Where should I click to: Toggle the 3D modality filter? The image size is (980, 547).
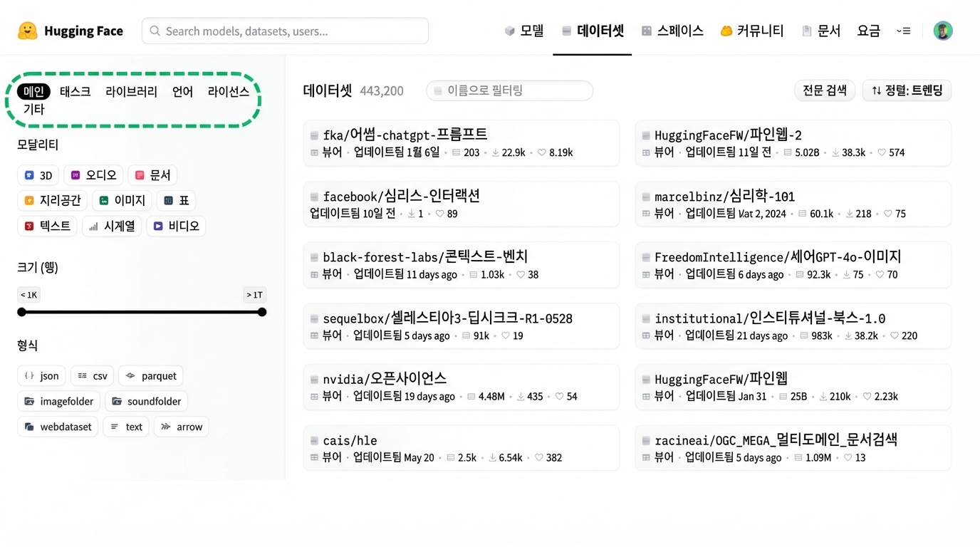(x=38, y=175)
